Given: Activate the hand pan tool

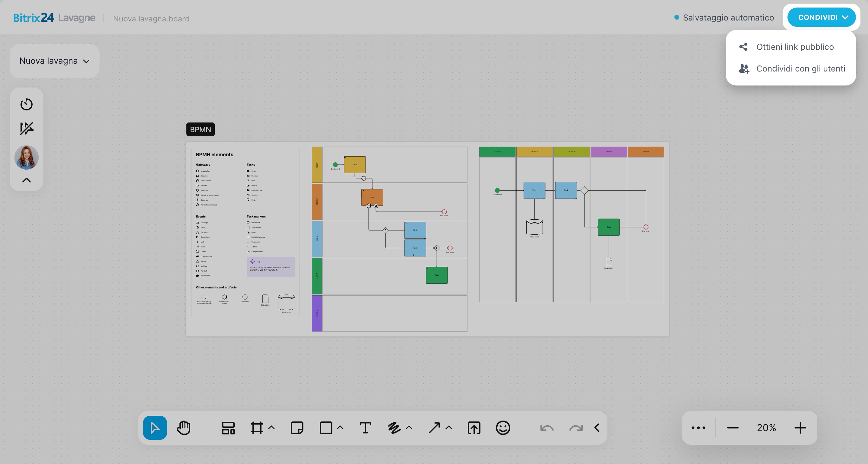Looking at the screenshot, I should [184, 427].
